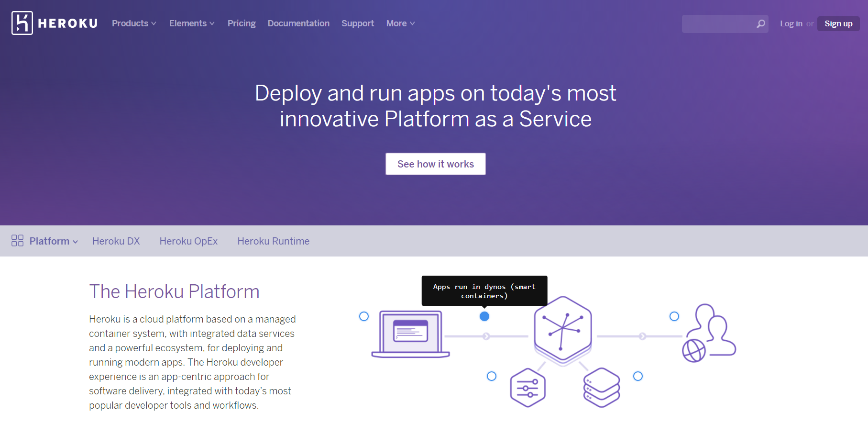Screen dimensions: 868x424
Task: Click the See how it works button
Action: (x=436, y=164)
